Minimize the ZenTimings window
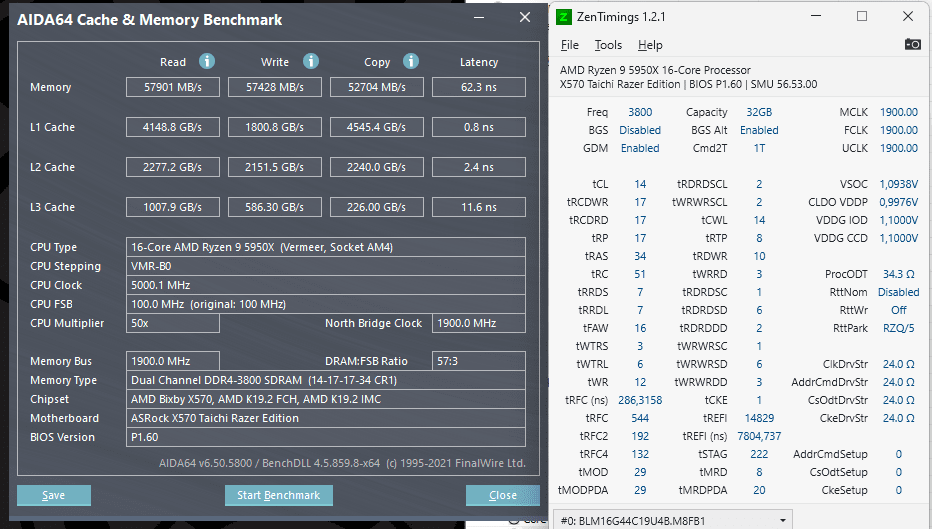Image resolution: width=932 pixels, height=529 pixels. tap(816, 17)
